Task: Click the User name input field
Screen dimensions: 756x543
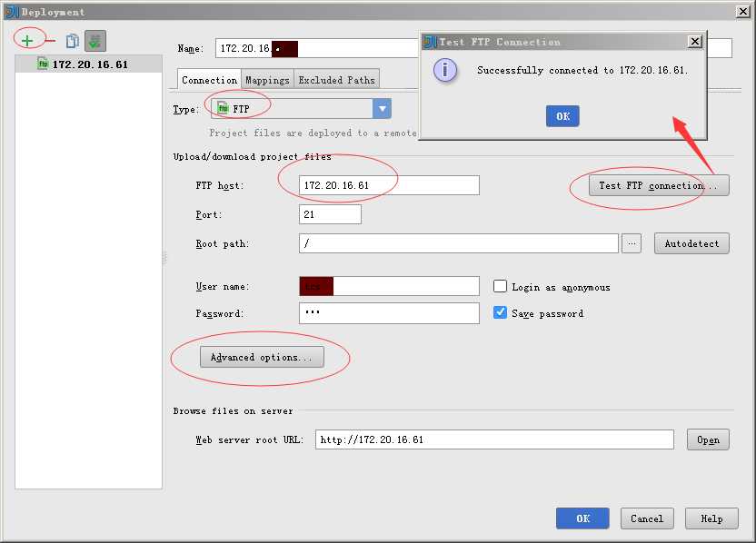Action: point(389,286)
